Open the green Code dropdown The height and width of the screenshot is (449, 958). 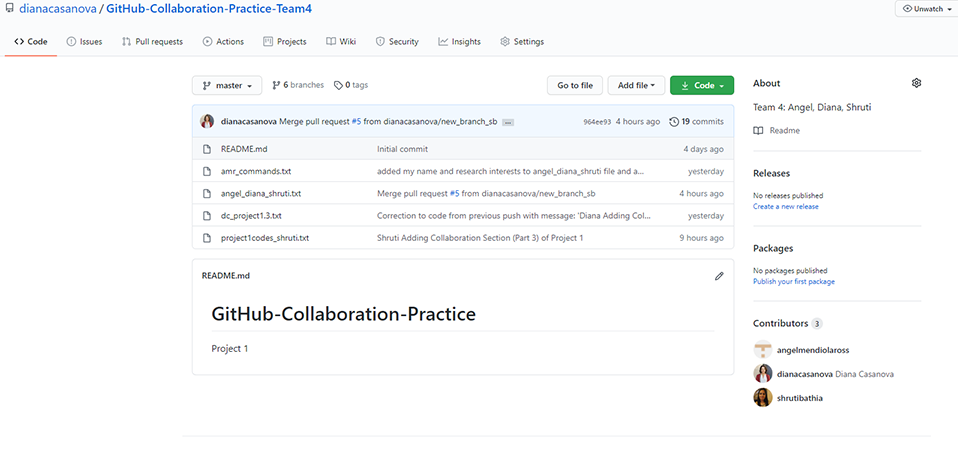pos(701,86)
